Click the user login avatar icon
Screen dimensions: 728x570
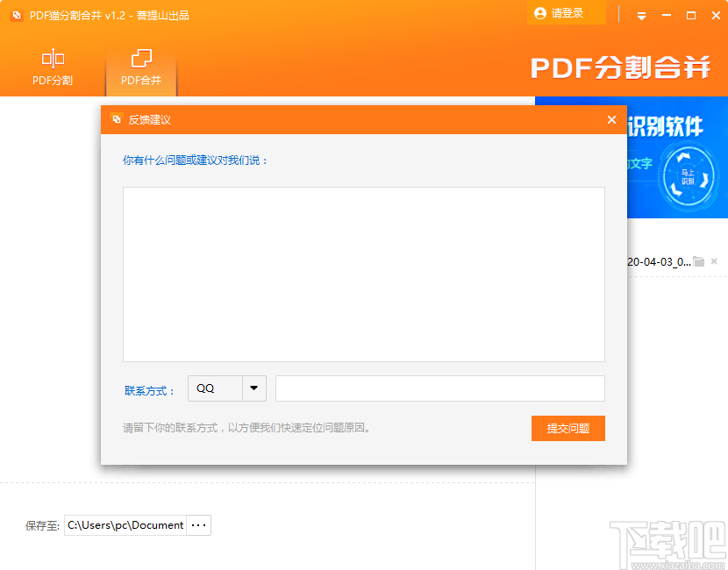541,13
